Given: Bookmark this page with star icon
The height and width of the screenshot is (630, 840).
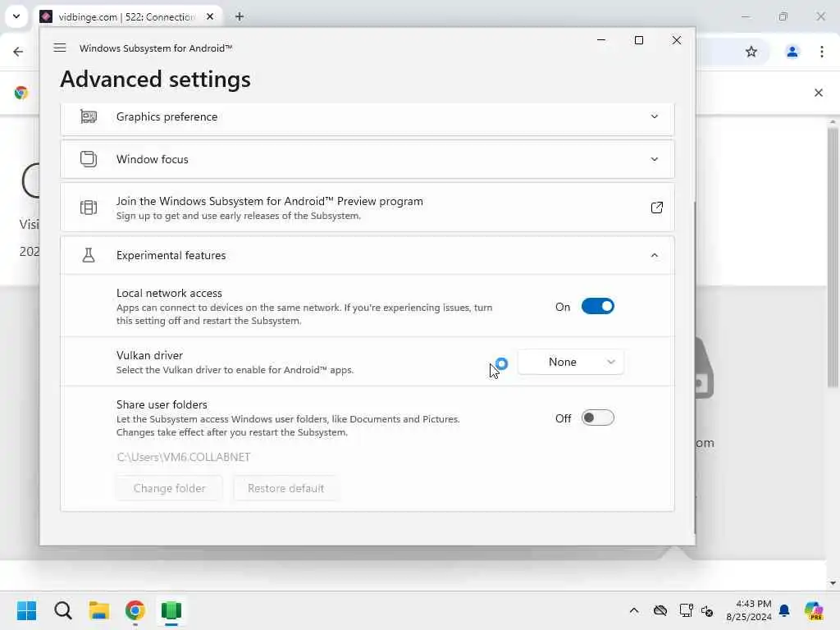Looking at the screenshot, I should pyautogui.click(x=751, y=52).
